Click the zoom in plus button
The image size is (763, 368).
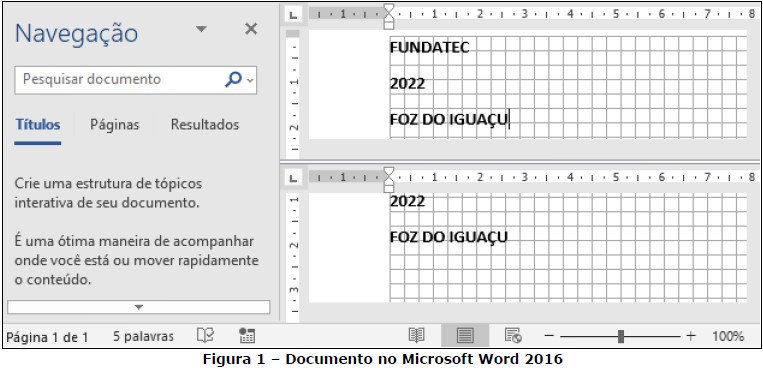coord(691,336)
